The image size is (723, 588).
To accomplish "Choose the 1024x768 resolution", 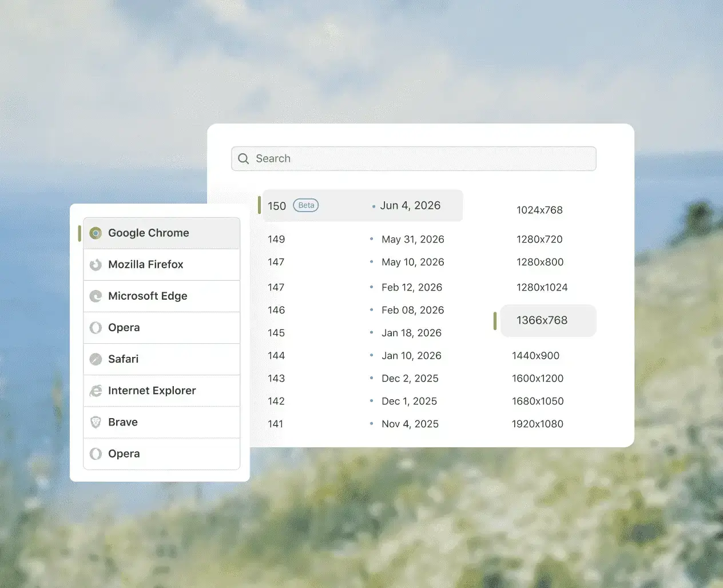I will 539,210.
